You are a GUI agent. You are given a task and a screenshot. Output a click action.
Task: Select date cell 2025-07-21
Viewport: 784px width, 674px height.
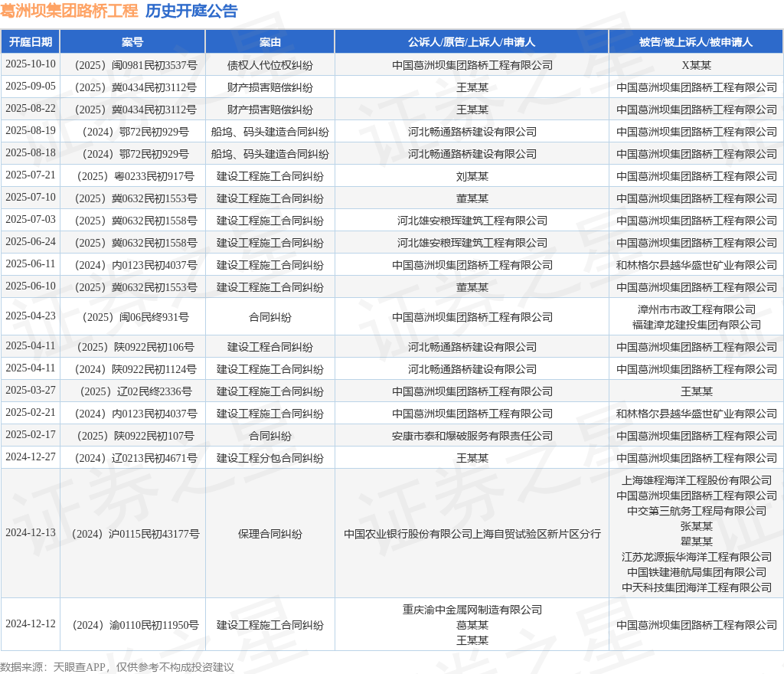(31, 175)
